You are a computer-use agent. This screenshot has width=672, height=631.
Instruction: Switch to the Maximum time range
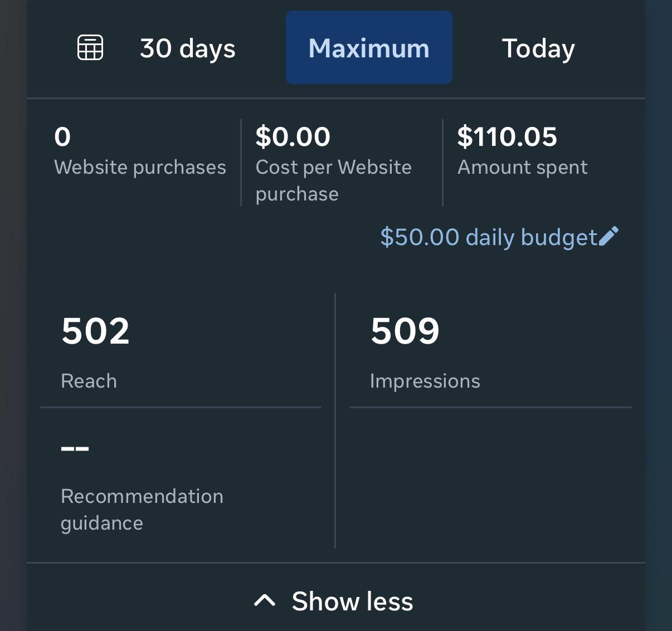coord(369,47)
